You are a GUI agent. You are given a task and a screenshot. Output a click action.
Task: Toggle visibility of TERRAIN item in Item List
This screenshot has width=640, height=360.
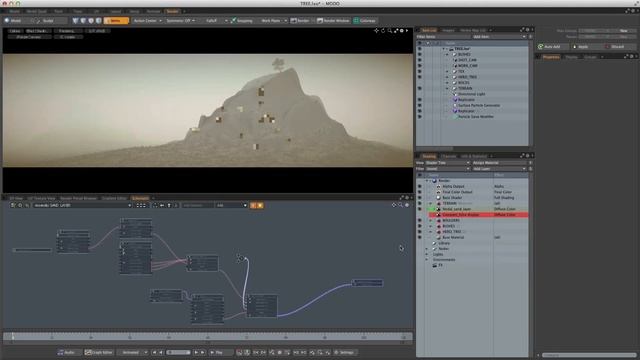[419, 88]
